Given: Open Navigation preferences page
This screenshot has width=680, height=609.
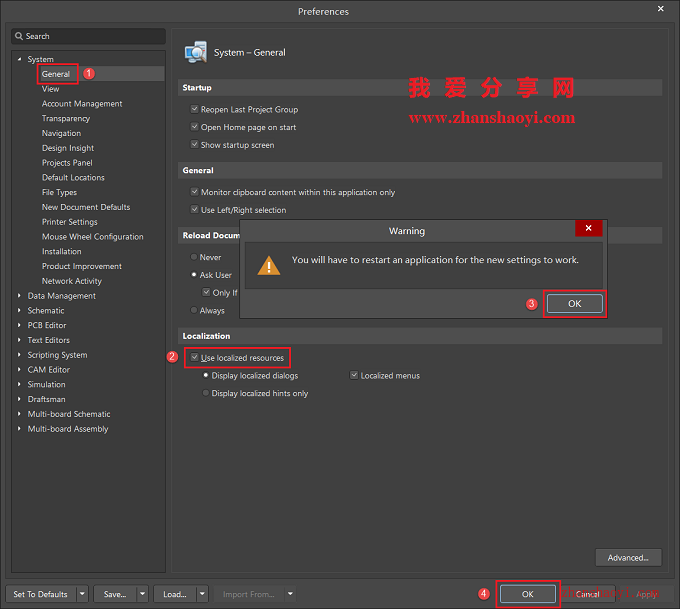Looking at the screenshot, I should [x=61, y=133].
